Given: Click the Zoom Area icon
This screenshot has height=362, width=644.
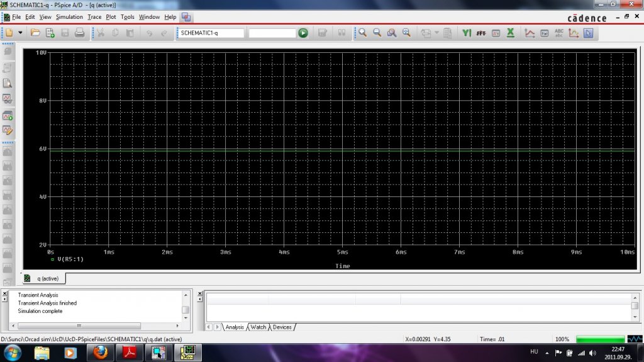Looking at the screenshot, I should [392, 33].
